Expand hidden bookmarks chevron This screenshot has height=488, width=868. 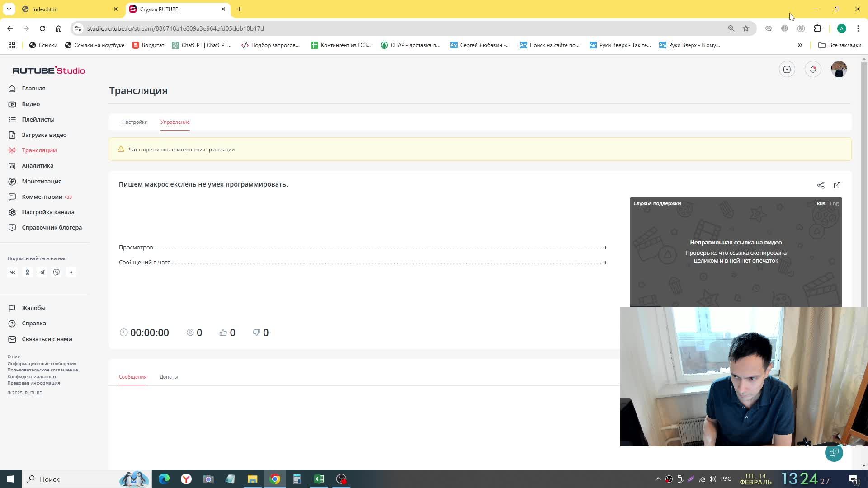800,45
